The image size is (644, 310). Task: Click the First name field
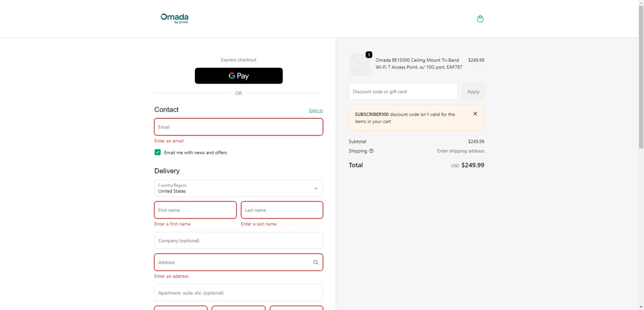(195, 210)
